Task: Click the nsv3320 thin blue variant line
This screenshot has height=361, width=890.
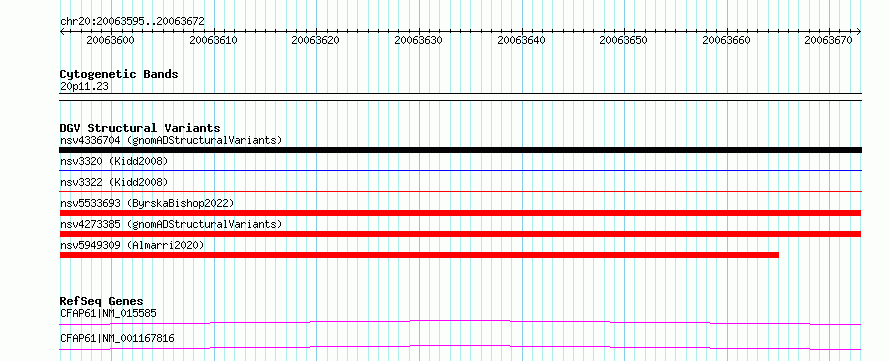Action: (460, 170)
